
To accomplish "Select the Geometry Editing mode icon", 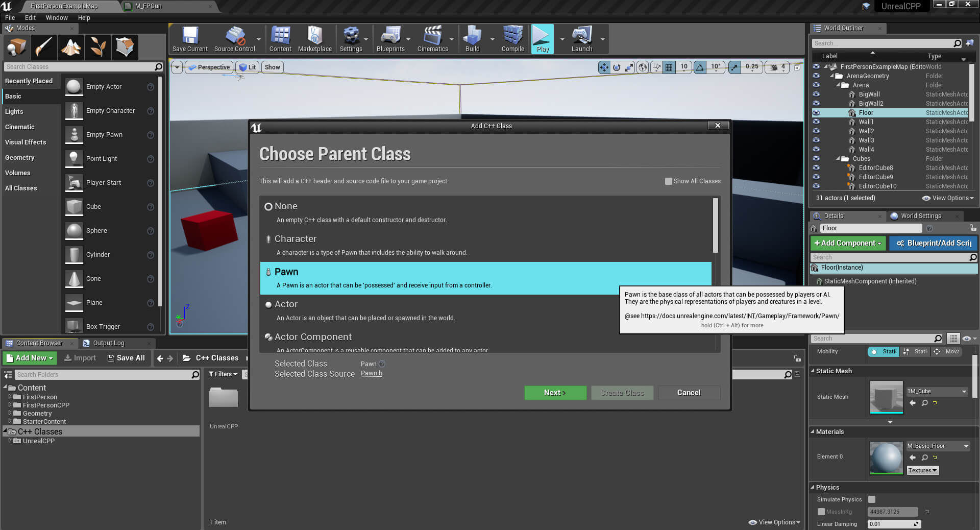I will [x=125, y=47].
